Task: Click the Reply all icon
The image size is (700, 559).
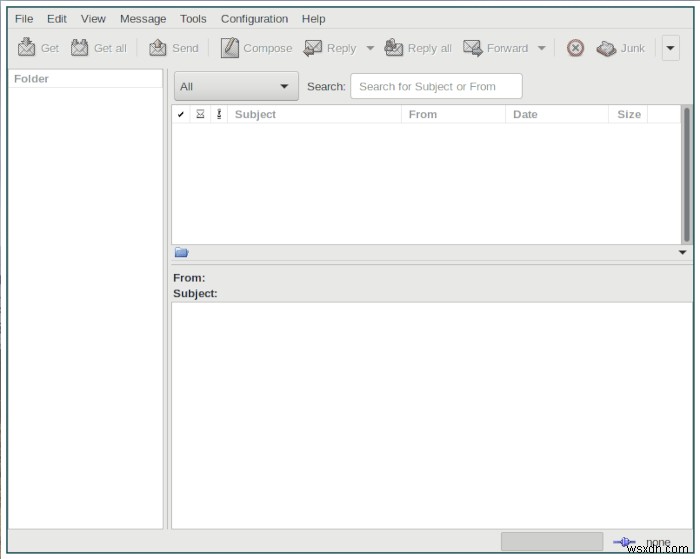Action: click(x=393, y=47)
